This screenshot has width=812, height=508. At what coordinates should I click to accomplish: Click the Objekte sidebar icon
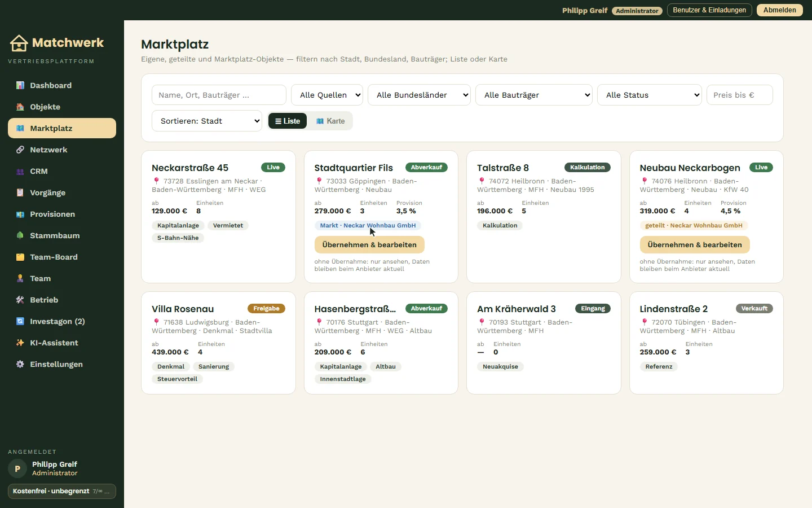[x=20, y=107]
